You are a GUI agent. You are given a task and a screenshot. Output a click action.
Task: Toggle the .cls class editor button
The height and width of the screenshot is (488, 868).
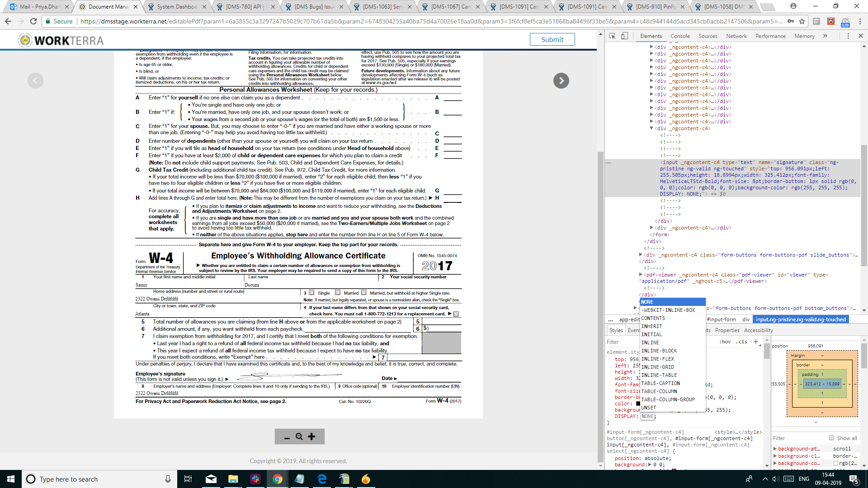click(741, 342)
